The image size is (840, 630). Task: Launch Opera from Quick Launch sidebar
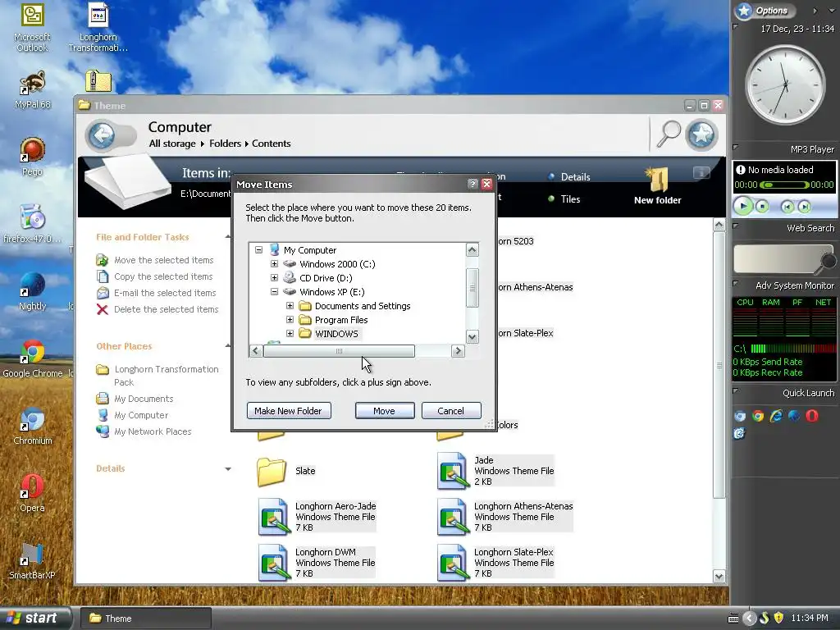tap(811, 416)
